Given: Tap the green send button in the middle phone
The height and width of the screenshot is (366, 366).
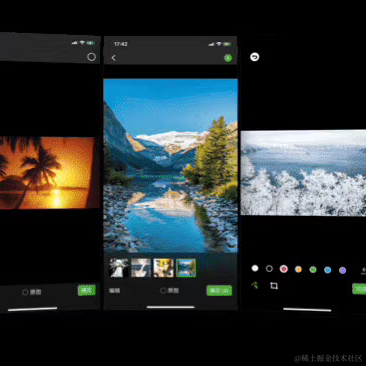Looking at the screenshot, I should click(219, 291).
